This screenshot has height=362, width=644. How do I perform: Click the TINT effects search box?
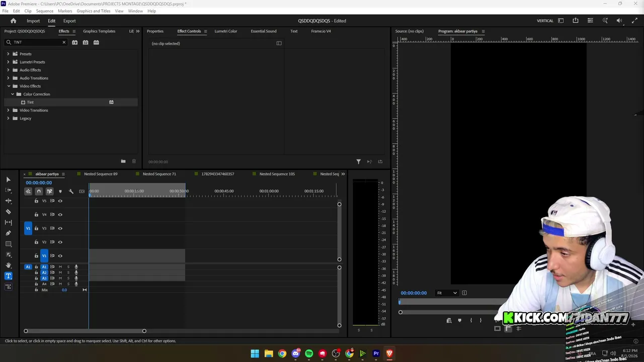(x=36, y=42)
